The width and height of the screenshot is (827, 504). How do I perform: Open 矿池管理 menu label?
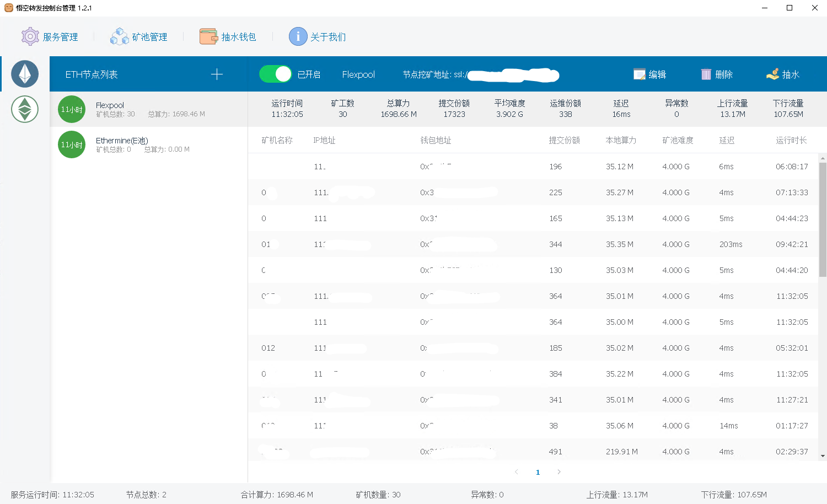[x=150, y=37]
